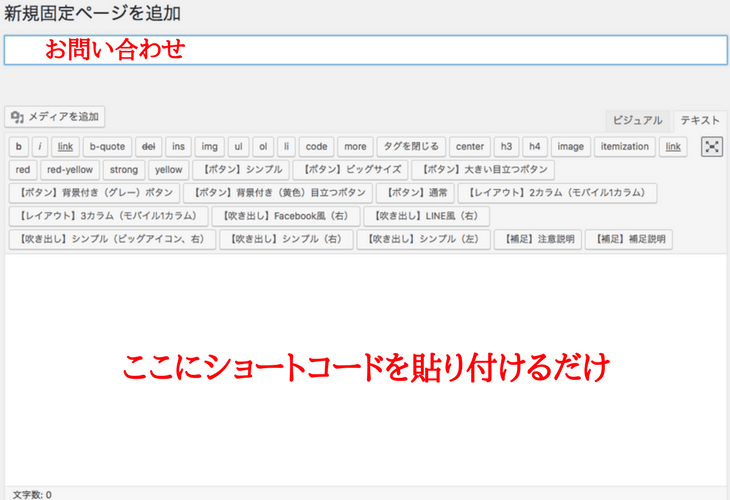Screen dimensions: 730x500
Task: Click the page title input field
Action: click(x=365, y=50)
